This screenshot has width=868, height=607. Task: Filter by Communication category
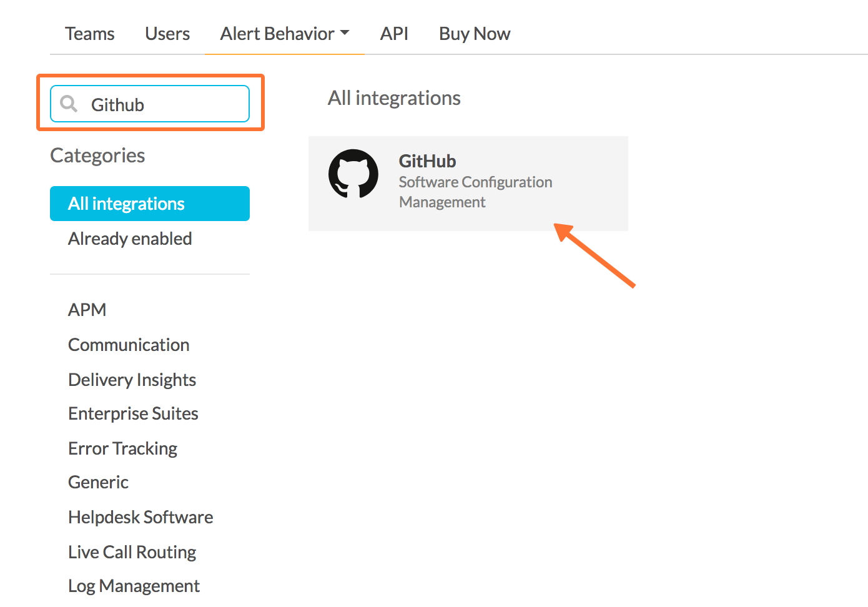click(x=129, y=345)
